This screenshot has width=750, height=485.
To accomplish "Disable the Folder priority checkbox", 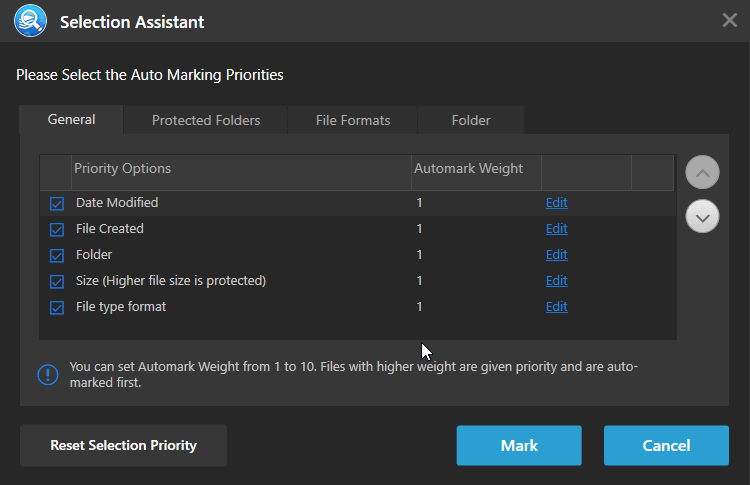I will [x=57, y=256].
